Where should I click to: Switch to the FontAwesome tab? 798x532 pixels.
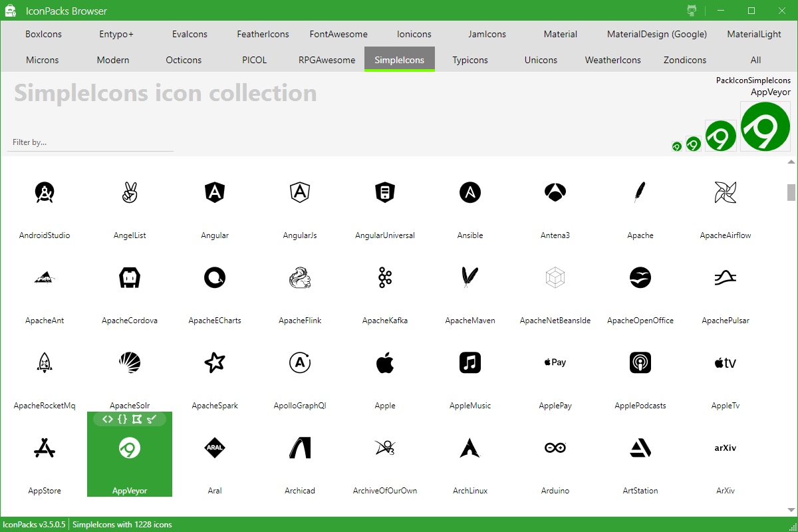(338, 34)
